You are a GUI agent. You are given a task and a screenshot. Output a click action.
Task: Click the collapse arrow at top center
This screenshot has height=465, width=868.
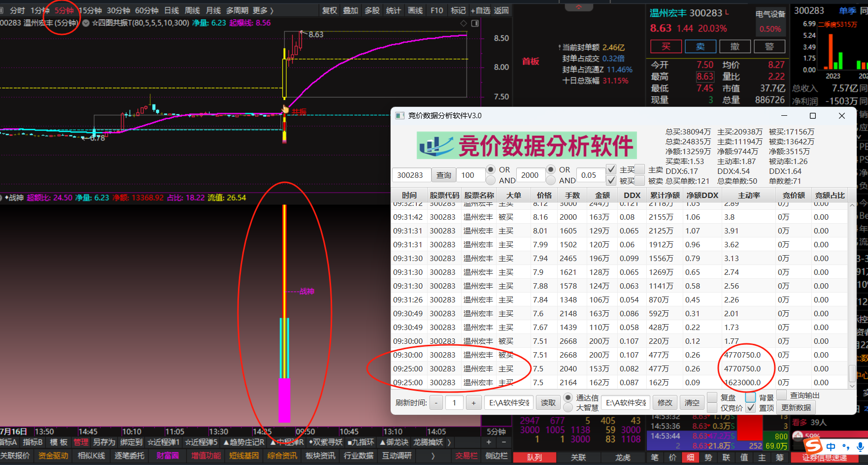tap(579, 7)
